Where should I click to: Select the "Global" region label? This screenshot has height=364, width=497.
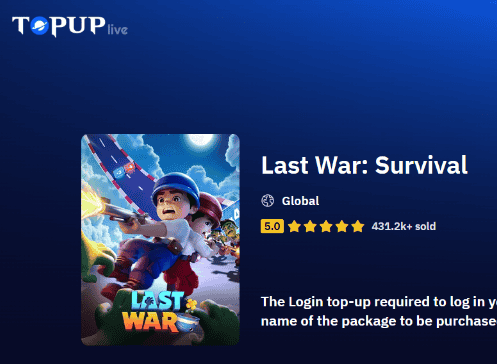[300, 201]
